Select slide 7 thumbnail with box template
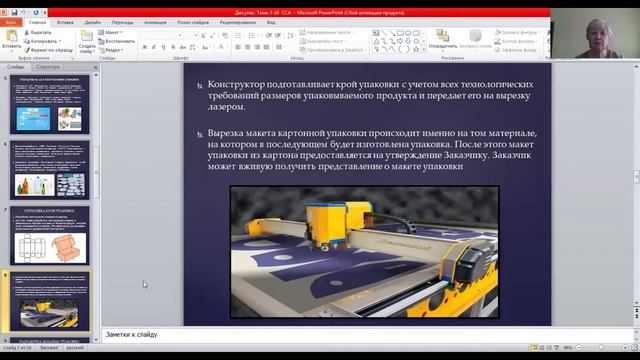The width and height of the screenshot is (640, 360). [49, 236]
